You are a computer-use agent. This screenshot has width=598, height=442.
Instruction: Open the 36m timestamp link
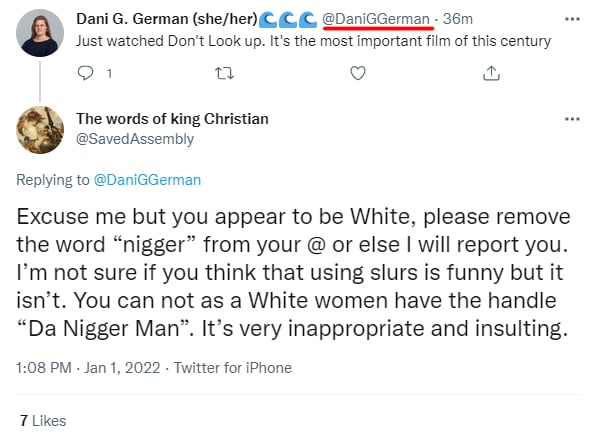click(458, 19)
